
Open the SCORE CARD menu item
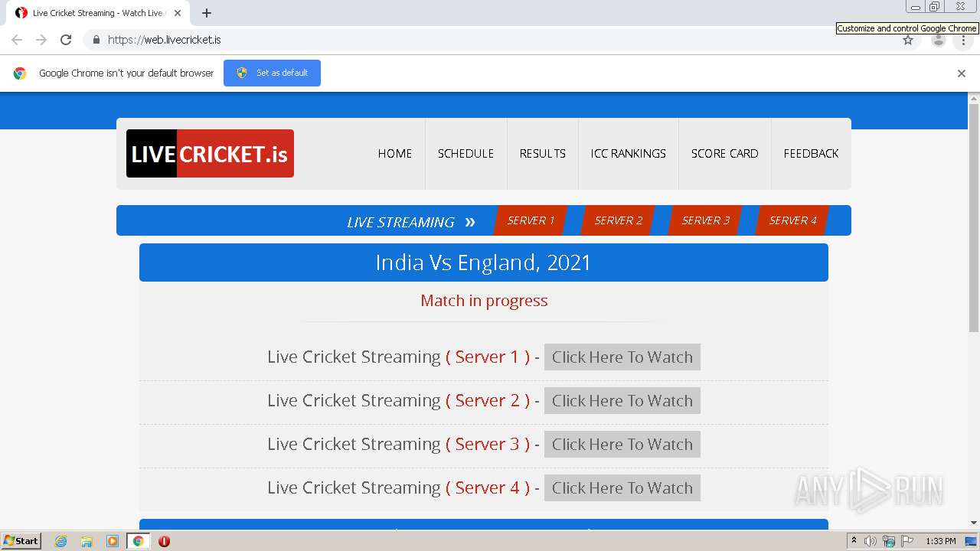[725, 154]
